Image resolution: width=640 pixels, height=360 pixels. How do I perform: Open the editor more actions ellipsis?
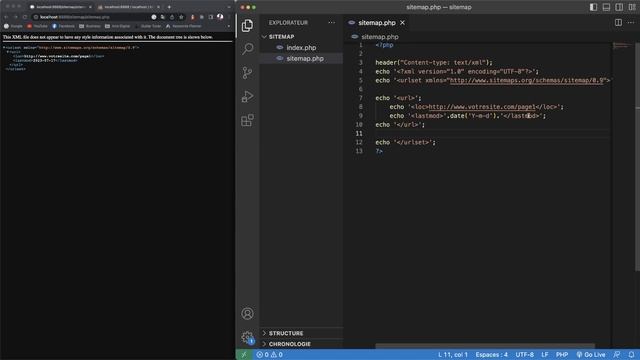tap(631, 22)
